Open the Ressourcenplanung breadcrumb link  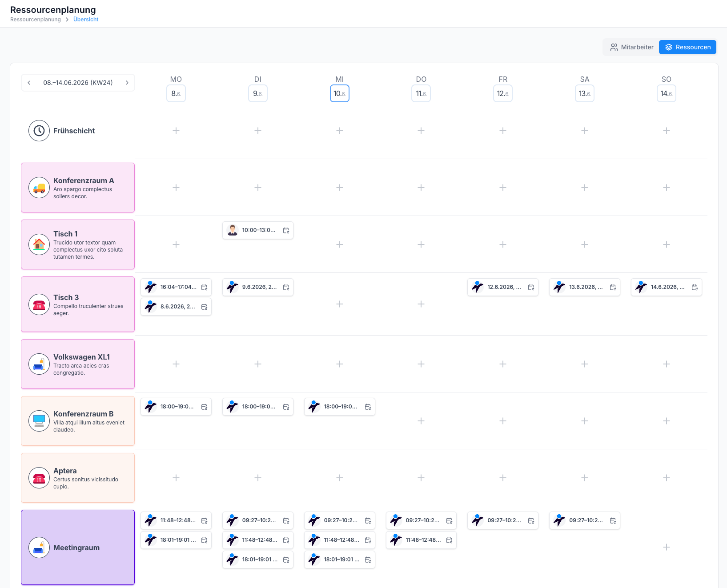36,20
